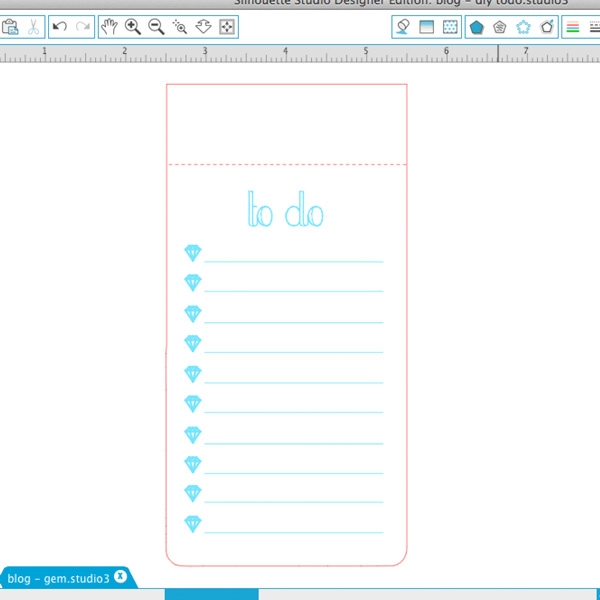Undo the last action
Image resolution: width=600 pixels, height=600 pixels.
click(x=60, y=27)
